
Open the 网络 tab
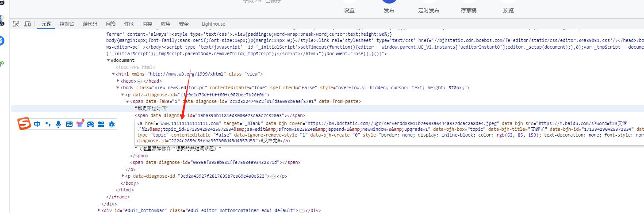[x=111, y=24]
